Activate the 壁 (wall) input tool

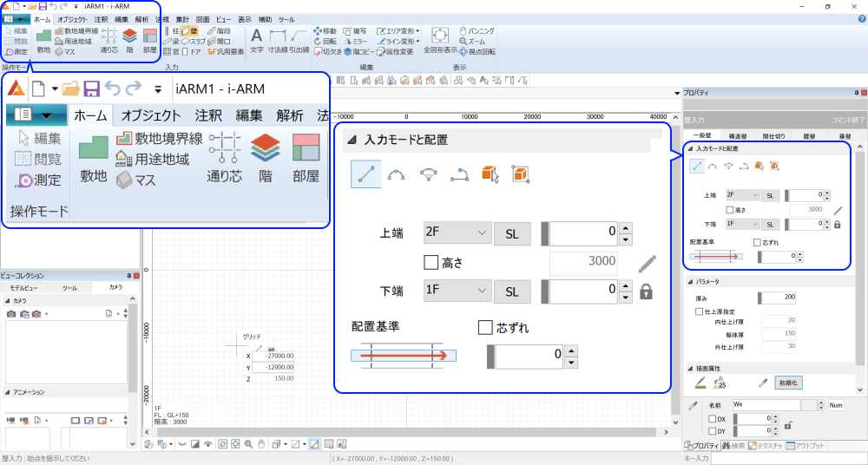pos(189,31)
